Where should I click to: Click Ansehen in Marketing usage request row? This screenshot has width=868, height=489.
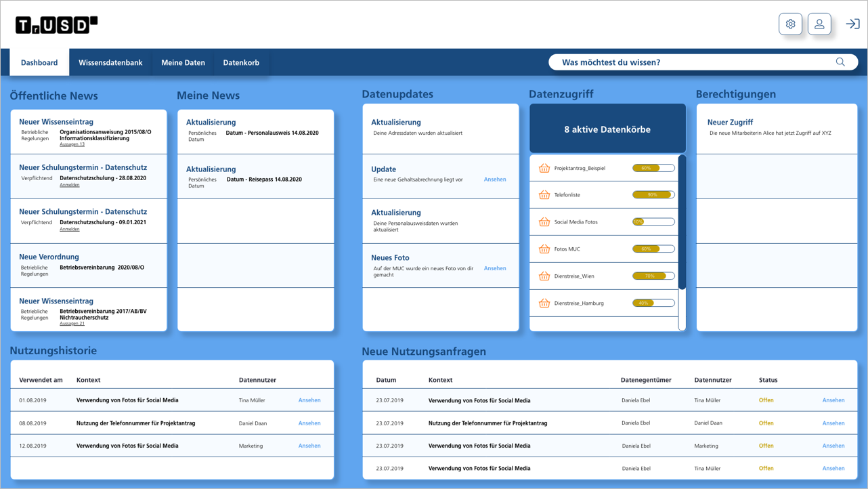click(833, 446)
